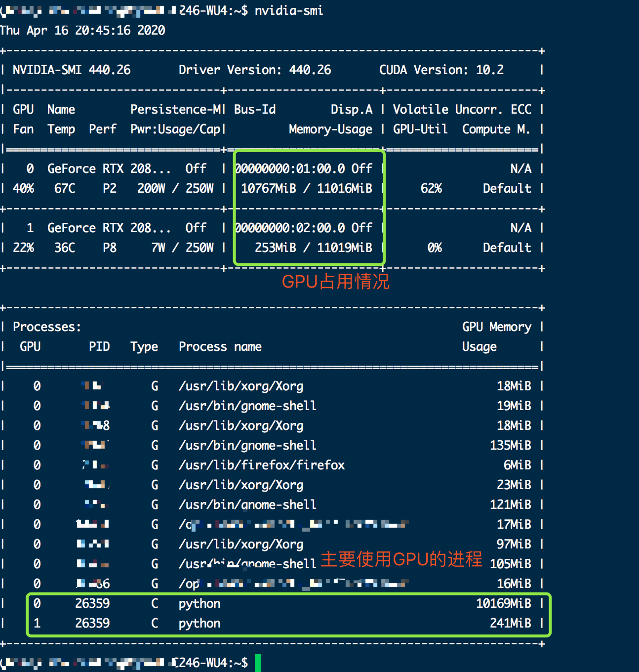Click the '16MiB' memory value
Viewport: 639px width, 672px height.
(x=514, y=584)
